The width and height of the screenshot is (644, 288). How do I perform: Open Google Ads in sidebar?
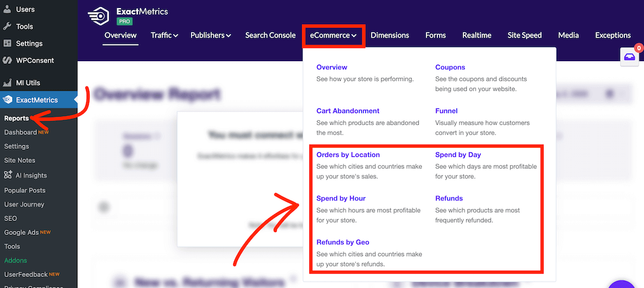tap(21, 233)
